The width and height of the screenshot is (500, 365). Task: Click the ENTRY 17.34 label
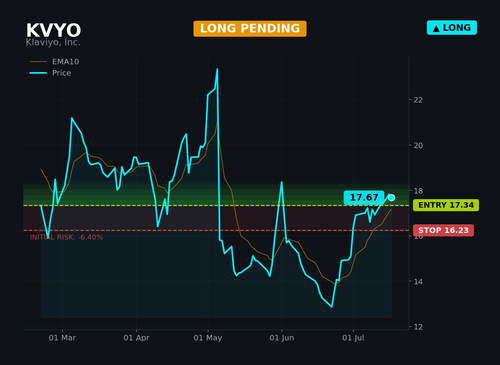click(446, 205)
